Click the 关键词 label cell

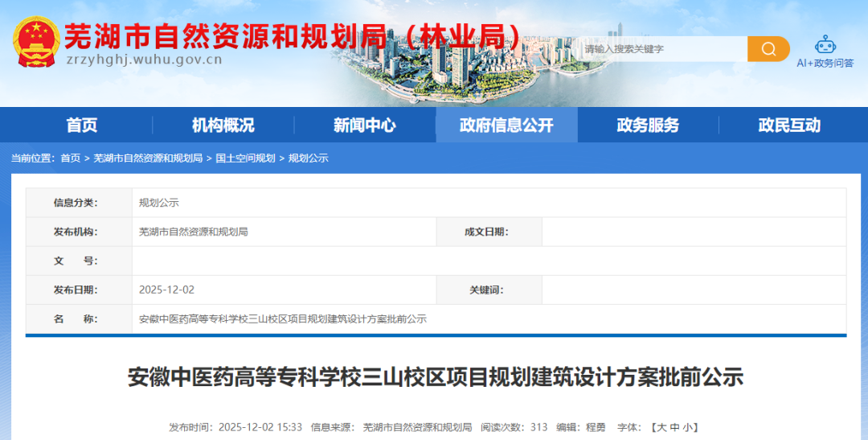[x=489, y=290]
